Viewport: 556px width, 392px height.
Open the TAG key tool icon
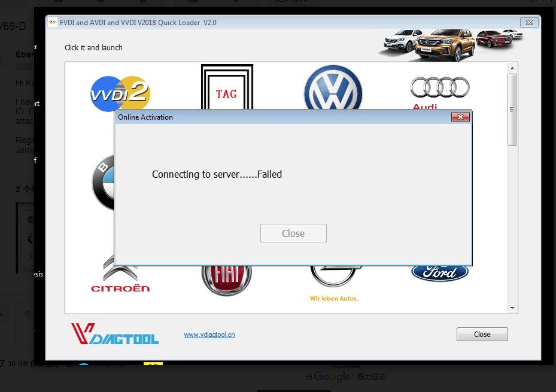coord(227,87)
